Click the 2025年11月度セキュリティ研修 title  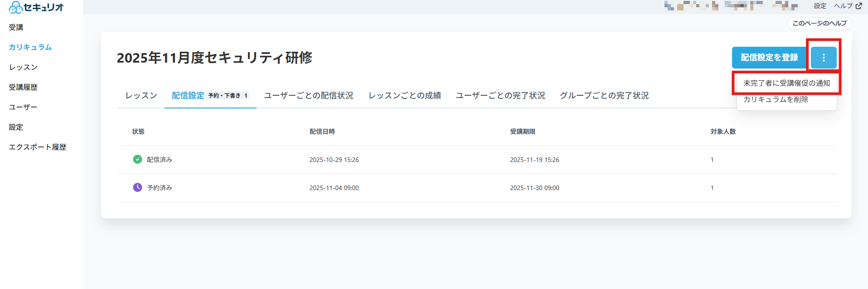[x=214, y=58]
